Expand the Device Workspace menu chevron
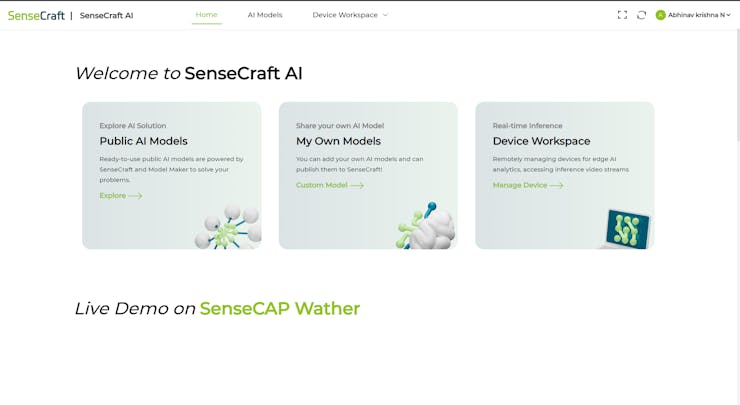740x405 pixels. tap(385, 15)
